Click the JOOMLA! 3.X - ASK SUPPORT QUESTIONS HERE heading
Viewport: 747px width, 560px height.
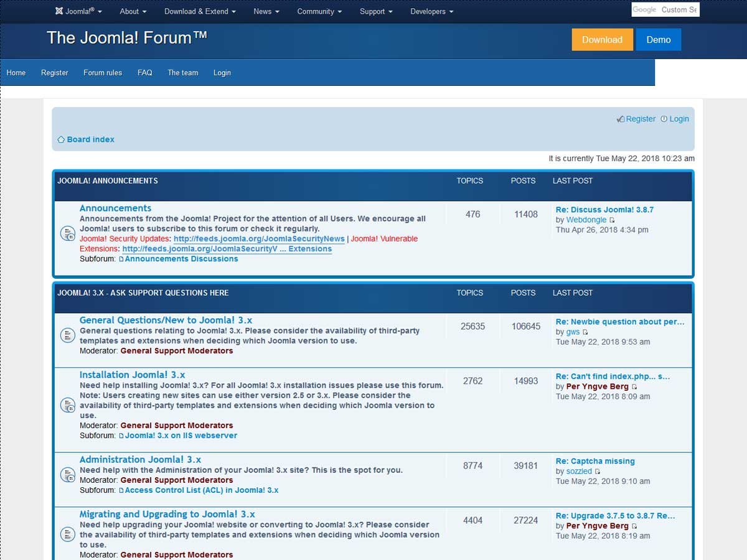pyautogui.click(x=143, y=293)
